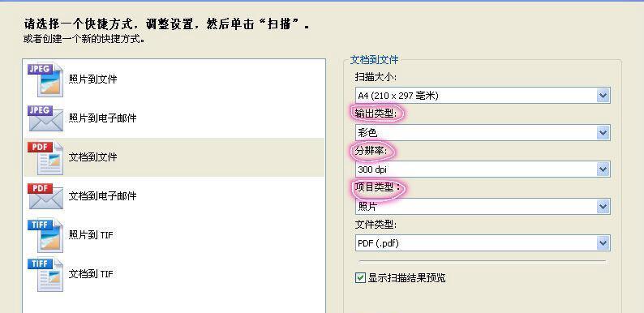The height and width of the screenshot is (313, 644).
Task: Open the 扫描大小 dropdown arrow
Action: point(603,96)
